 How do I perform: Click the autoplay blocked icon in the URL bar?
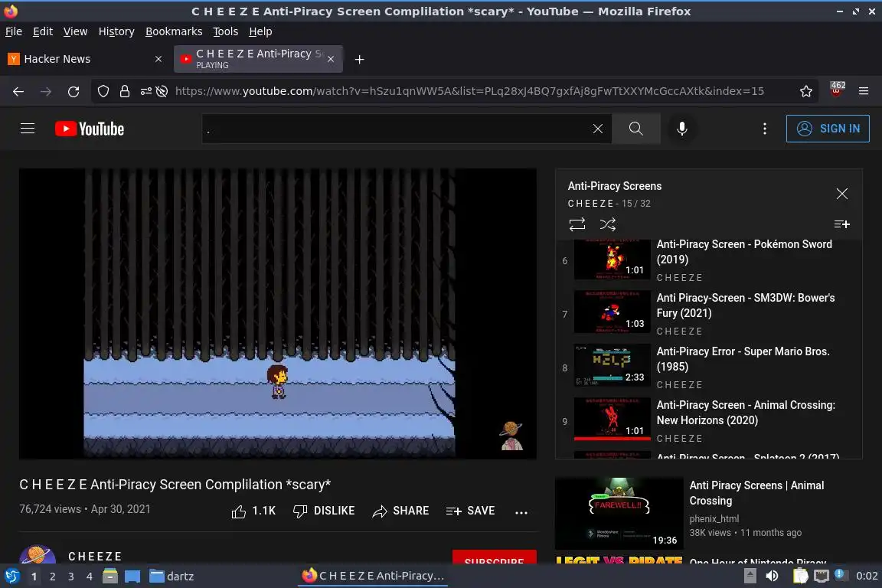pos(162,91)
